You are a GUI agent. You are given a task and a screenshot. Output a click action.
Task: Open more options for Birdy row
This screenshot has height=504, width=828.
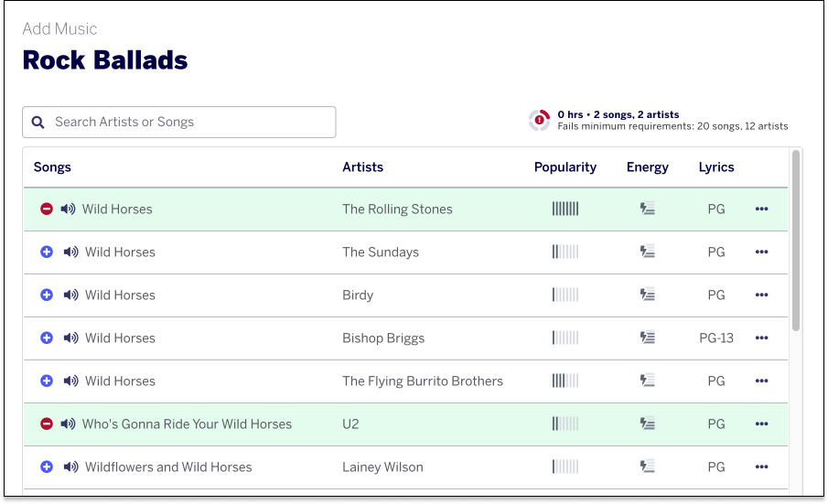point(761,295)
